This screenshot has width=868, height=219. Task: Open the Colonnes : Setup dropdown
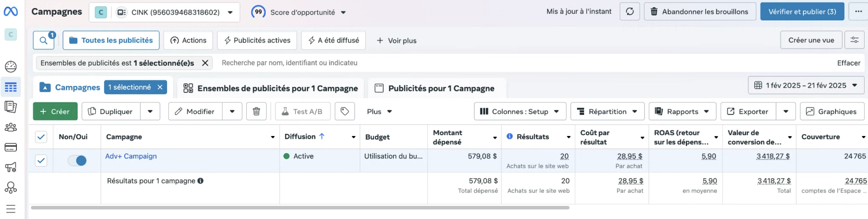click(x=520, y=112)
